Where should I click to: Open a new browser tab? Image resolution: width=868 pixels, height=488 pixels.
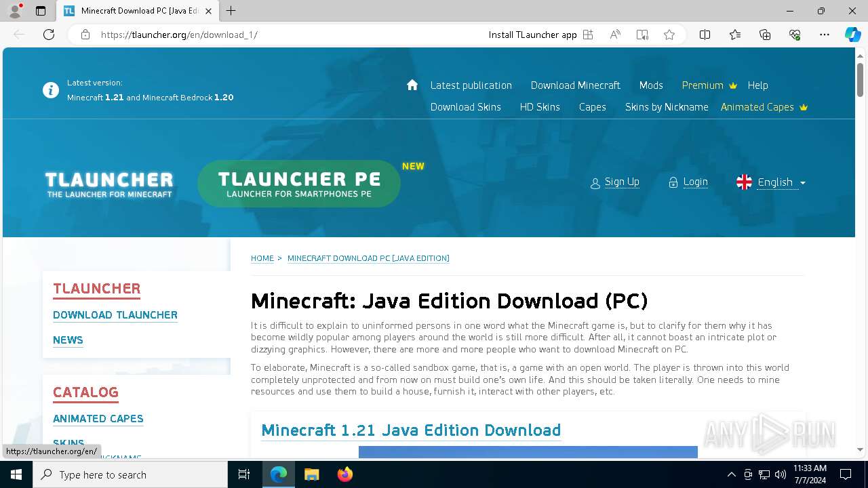(231, 11)
